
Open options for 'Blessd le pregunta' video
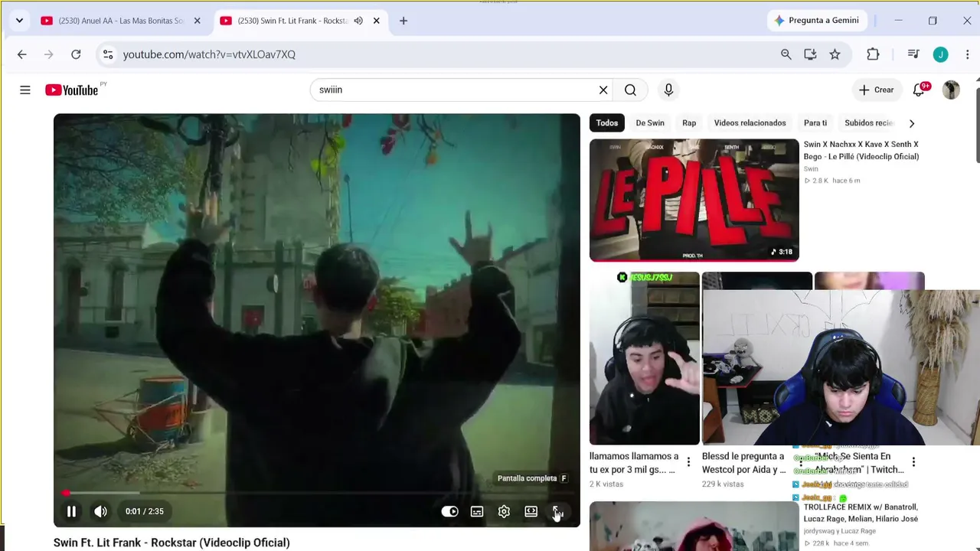[801, 462]
